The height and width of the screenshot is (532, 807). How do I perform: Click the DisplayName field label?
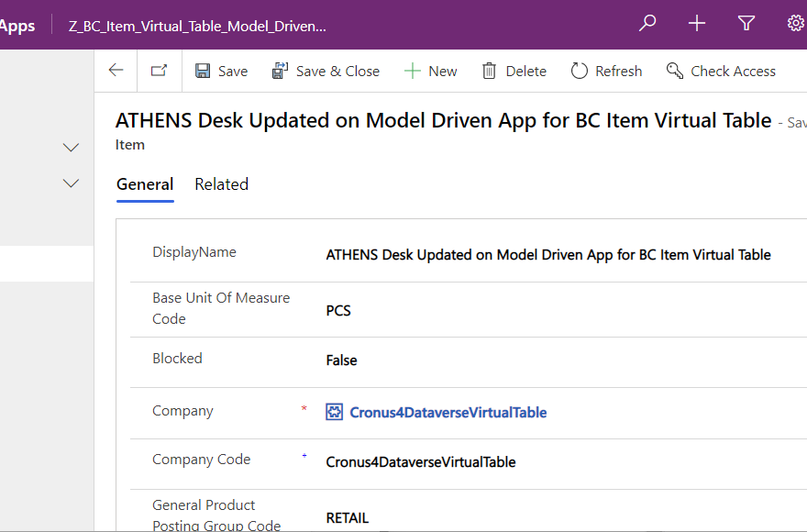(194, 252)
